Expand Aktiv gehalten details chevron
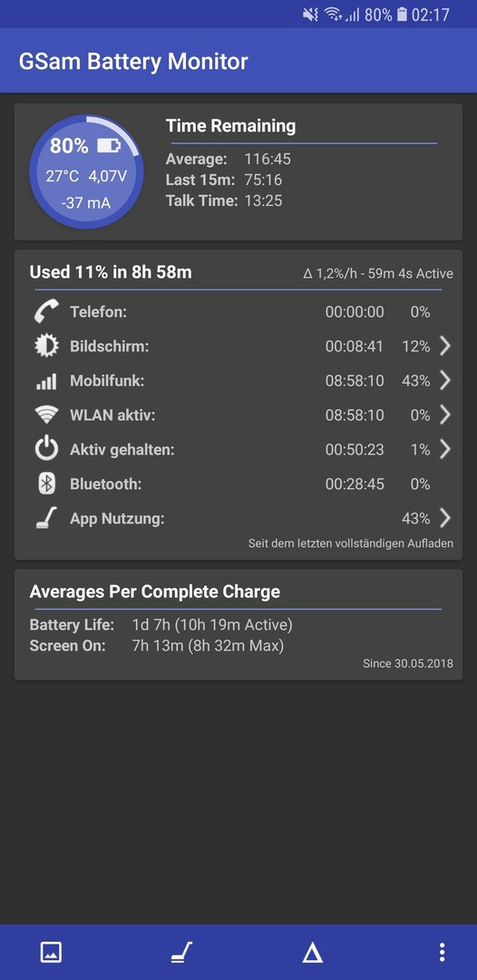 444,449
